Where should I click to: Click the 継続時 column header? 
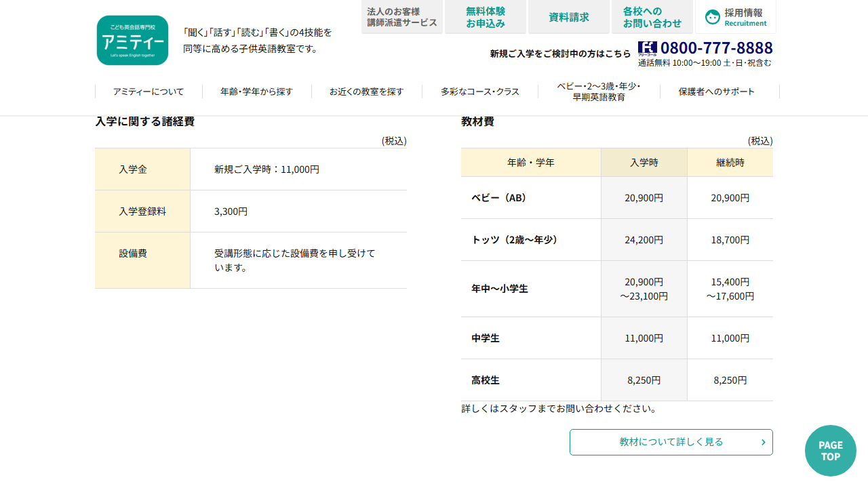pos(730,163)
